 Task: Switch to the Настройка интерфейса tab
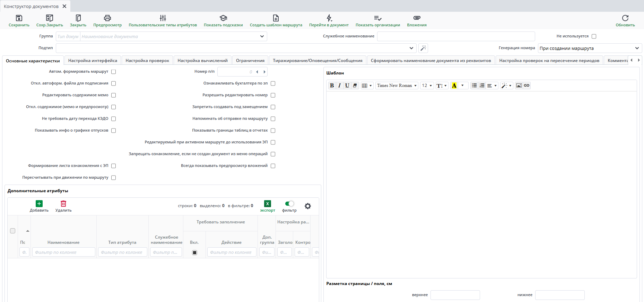click(x=93, y=61)
